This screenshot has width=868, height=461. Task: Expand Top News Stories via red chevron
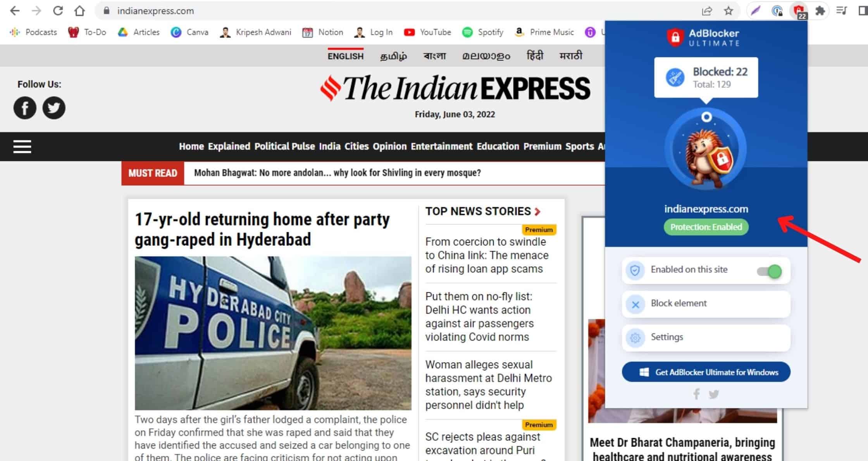click(537, 212)
